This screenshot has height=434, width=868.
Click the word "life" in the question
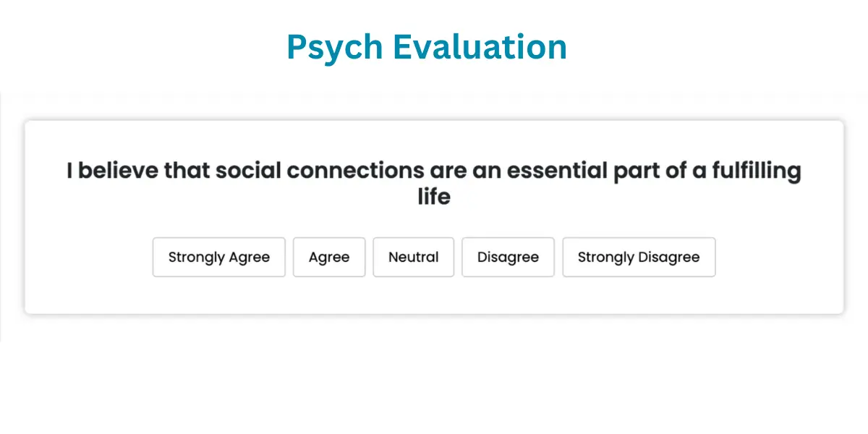(x=434, y=196)
